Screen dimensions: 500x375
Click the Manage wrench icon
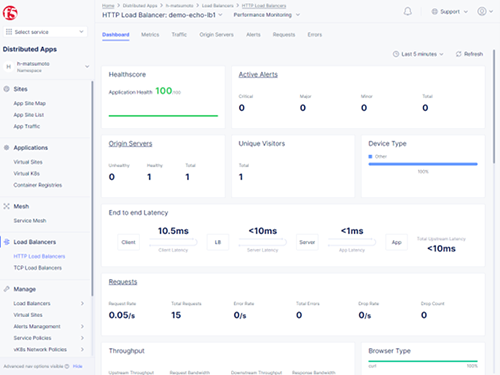6,289
